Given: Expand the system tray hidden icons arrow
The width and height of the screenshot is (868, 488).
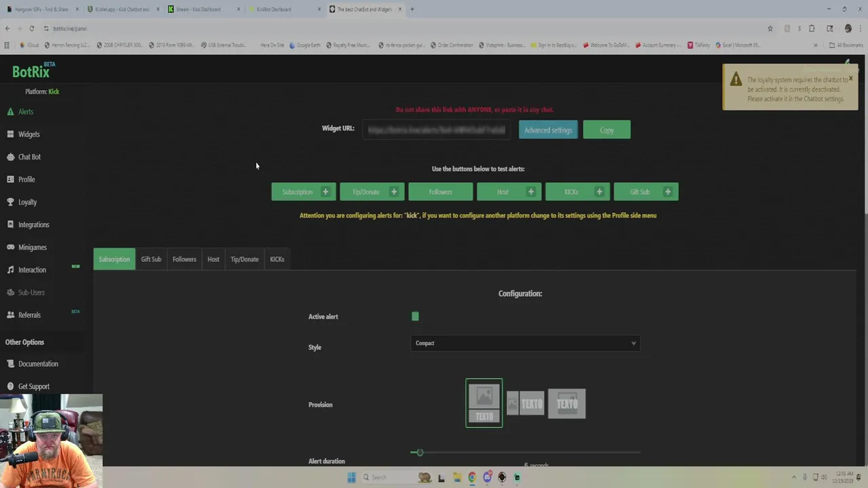Looking at the screenshot, I should 793,477.
